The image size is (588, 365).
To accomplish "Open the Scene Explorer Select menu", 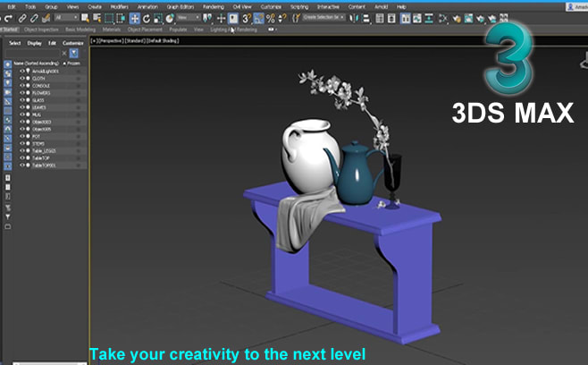I will coord(14,43).
